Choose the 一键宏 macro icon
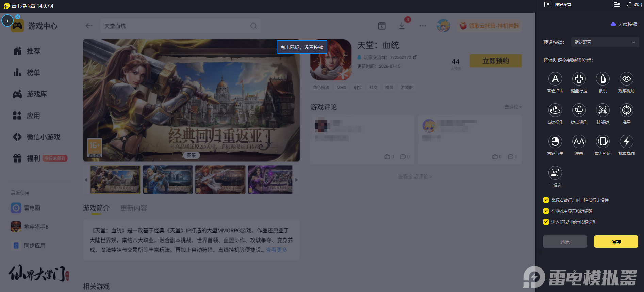Image resolution: width=644 pixels, height=292 pixels. pyautogui.click(x=555, y=173)
